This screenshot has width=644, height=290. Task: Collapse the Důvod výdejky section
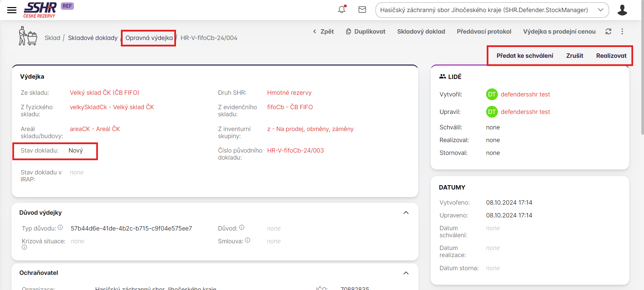pyautogui.click(x=406, y=213)
